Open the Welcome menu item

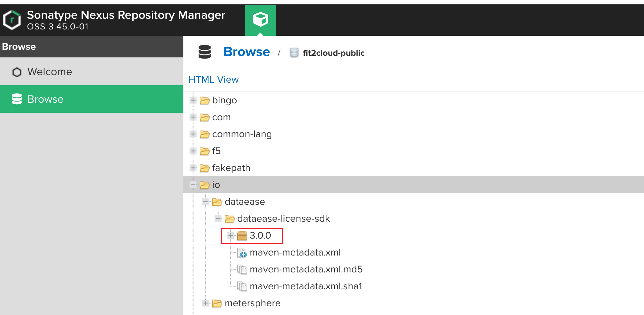click(92, 72)
